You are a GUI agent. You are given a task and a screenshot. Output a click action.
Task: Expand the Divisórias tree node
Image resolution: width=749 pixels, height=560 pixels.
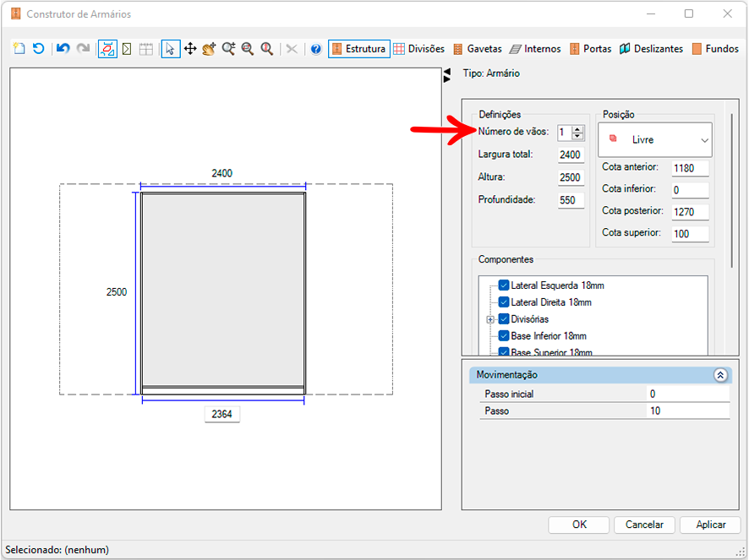coord(490,319)
